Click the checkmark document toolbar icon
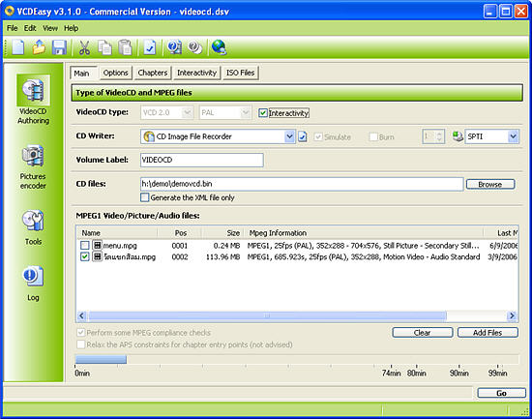 coord(150,47)
